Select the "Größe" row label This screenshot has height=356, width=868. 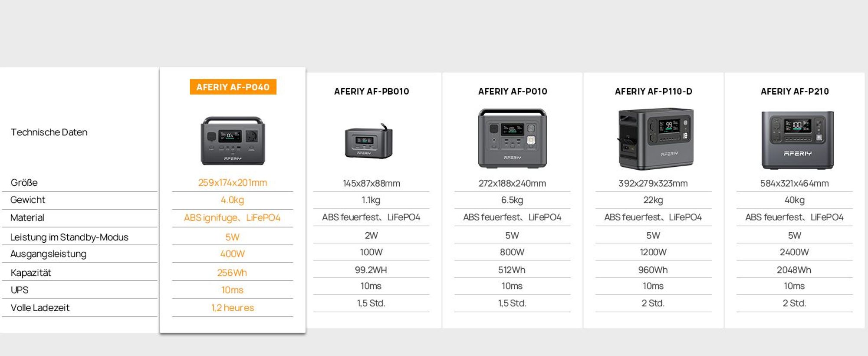[24, 182]
